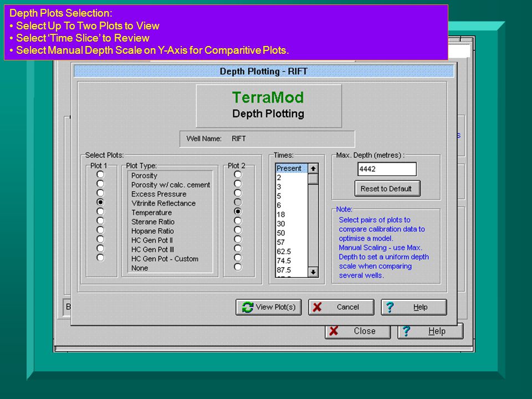This screenshot has width=532, height=399.
Task: Click Help button in background window
Action: coord(430,331)
